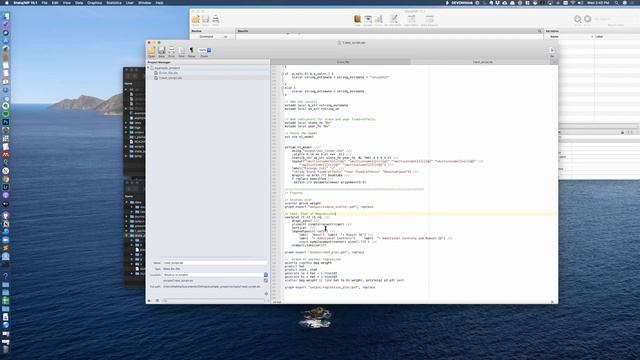Select Example_project root in Project Manager
Screen dimensions: 640x360
point(167,68)
